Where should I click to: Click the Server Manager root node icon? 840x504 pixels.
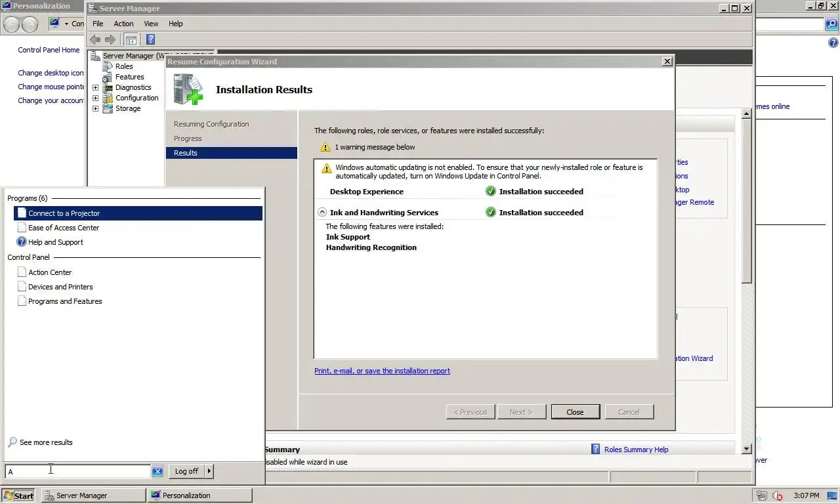click(x=96, y=56)
